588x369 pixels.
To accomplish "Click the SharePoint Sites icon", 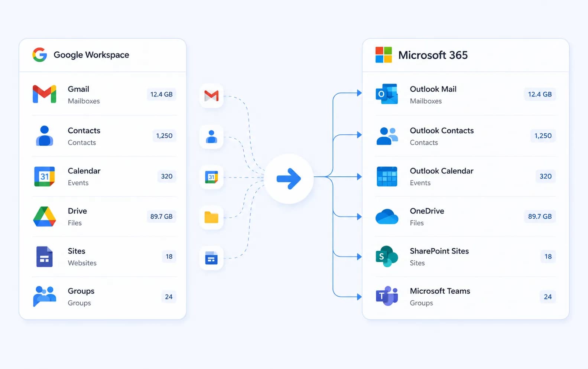I will coord(387,257).
